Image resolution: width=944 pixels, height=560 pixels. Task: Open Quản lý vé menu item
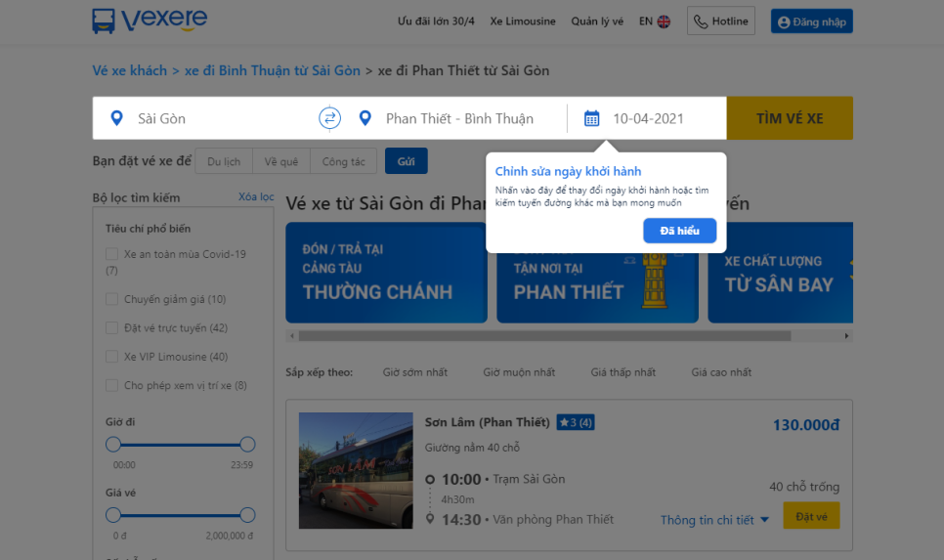coord(597,22)
